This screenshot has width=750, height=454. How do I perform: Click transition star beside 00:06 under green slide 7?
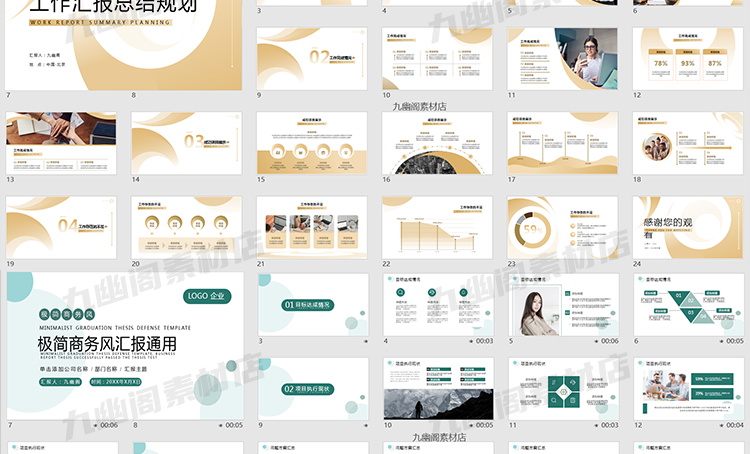point(96,425)
